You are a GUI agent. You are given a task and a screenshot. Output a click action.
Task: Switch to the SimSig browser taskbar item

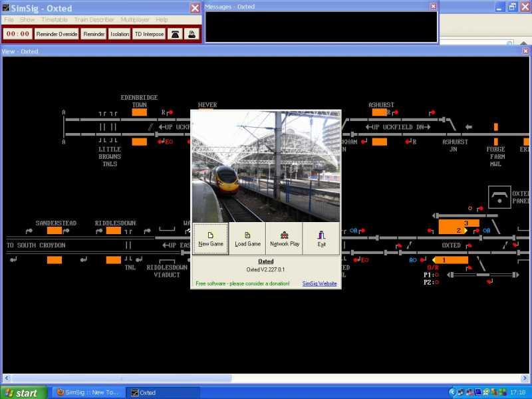(x=89, y=392)
